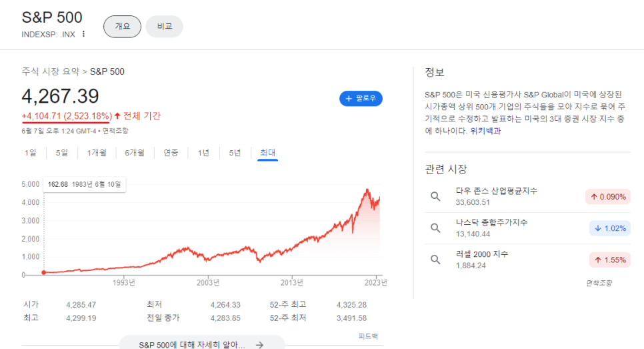Click the 최저 value 4,264.33
Screen dimensions: 644x349
pos(225,305)
